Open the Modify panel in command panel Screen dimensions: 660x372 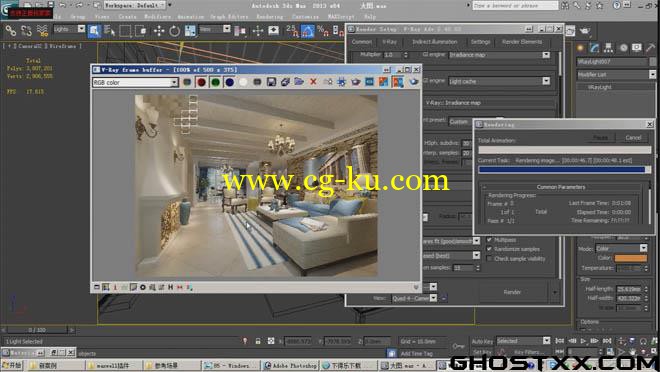594,48
